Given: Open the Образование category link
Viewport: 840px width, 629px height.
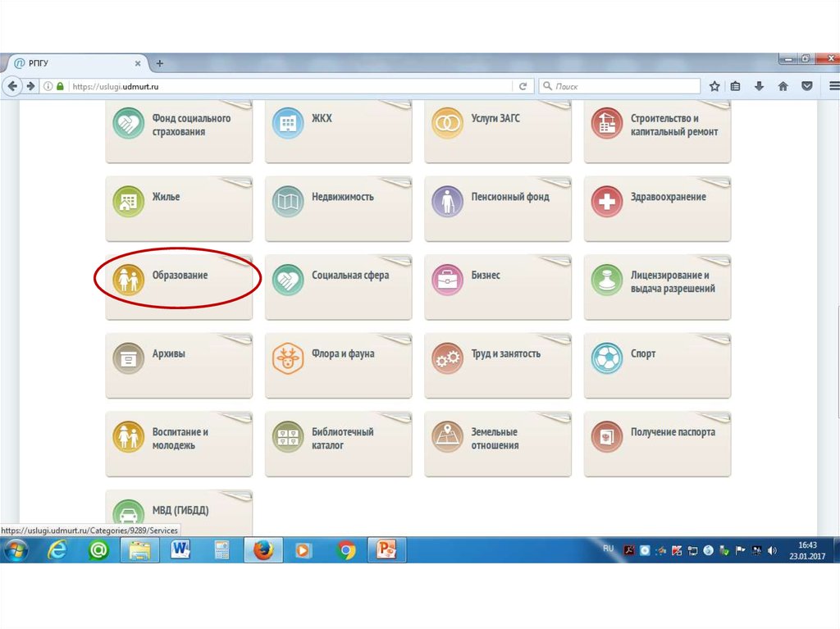Looking at the screenshot, I should point(180,275).
